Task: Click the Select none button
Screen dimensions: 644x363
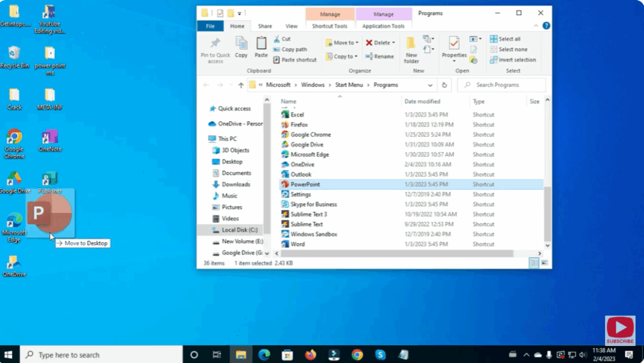Action: pos(509,49)
